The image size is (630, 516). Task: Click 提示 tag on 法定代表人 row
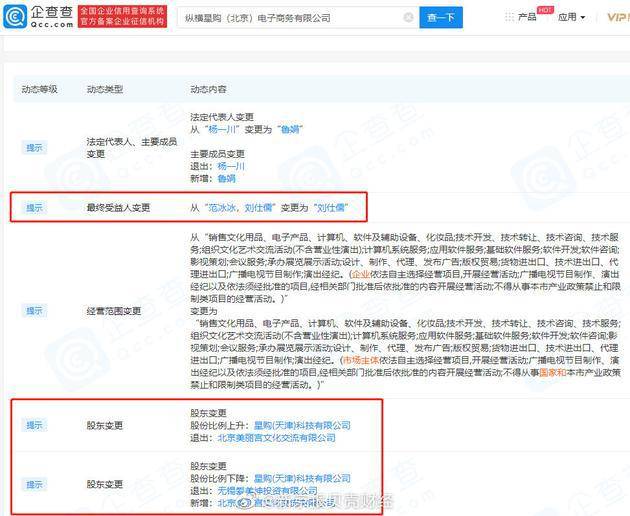point(34,147)
